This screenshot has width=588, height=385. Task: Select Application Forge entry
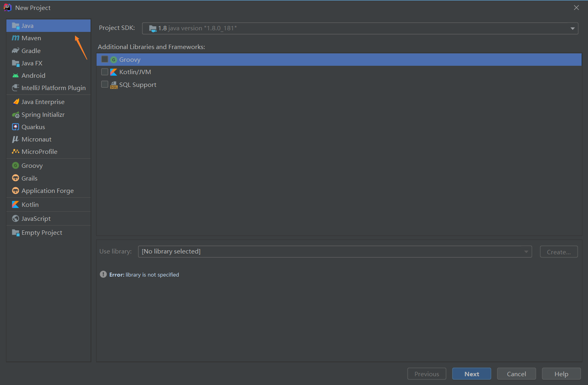point(49,191)
